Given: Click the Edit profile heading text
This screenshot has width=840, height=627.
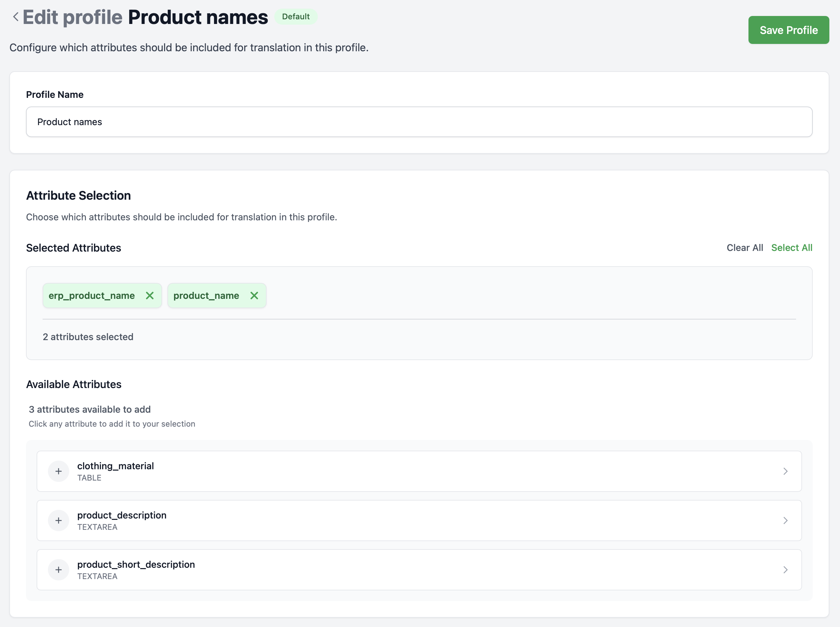Looking at the screenshot, I should coord(73,17).
